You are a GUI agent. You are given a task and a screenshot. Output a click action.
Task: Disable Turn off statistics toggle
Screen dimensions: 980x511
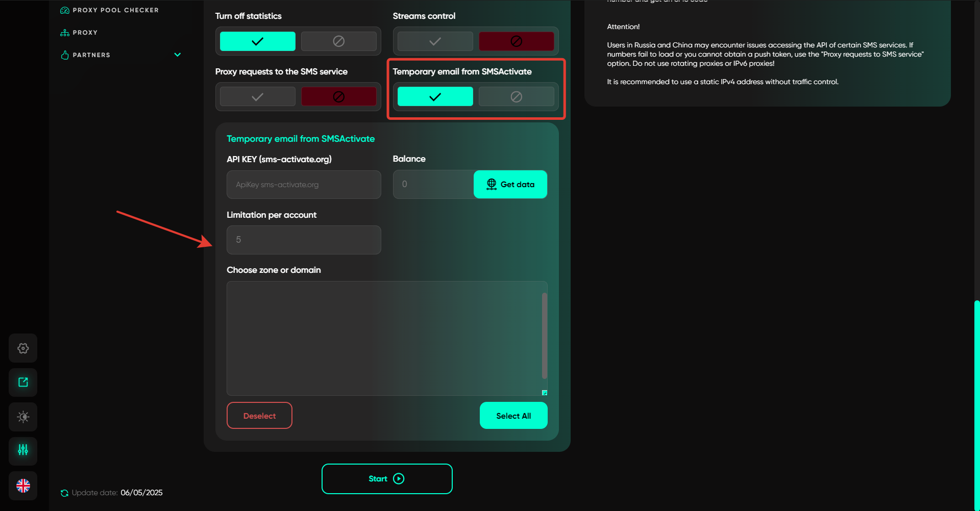(338, 41)
